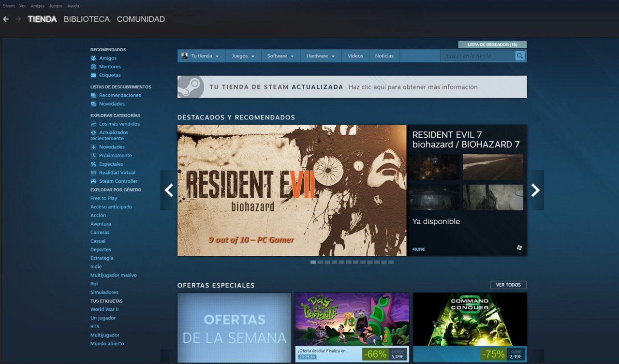Select the Especiales percent icon
This screenshot has height=364, width=619.
(x=93, y=164)
